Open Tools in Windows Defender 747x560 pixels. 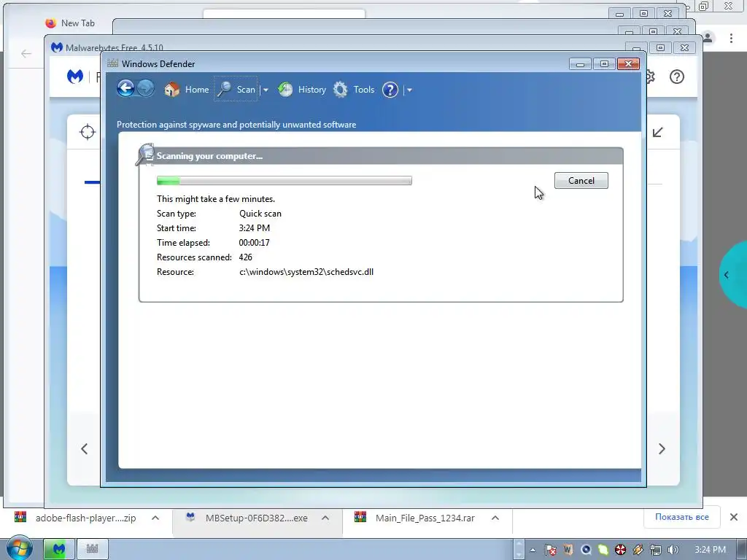354,90
